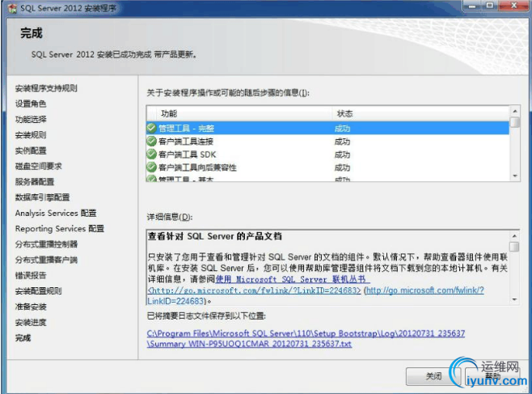Click 实例配置 step in sidebar
This screenshot has height=394, width=532.
coord(31,150)
